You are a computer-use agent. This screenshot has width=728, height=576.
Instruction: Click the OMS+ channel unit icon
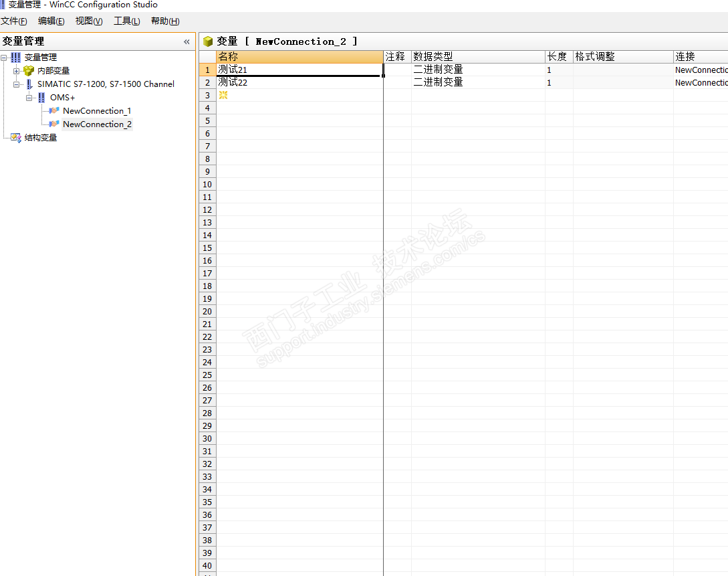pos(42,98)
